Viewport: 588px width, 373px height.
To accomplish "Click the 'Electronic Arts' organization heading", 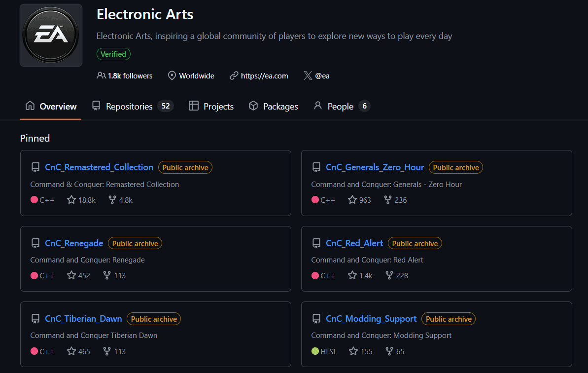I will coord(145,14).
